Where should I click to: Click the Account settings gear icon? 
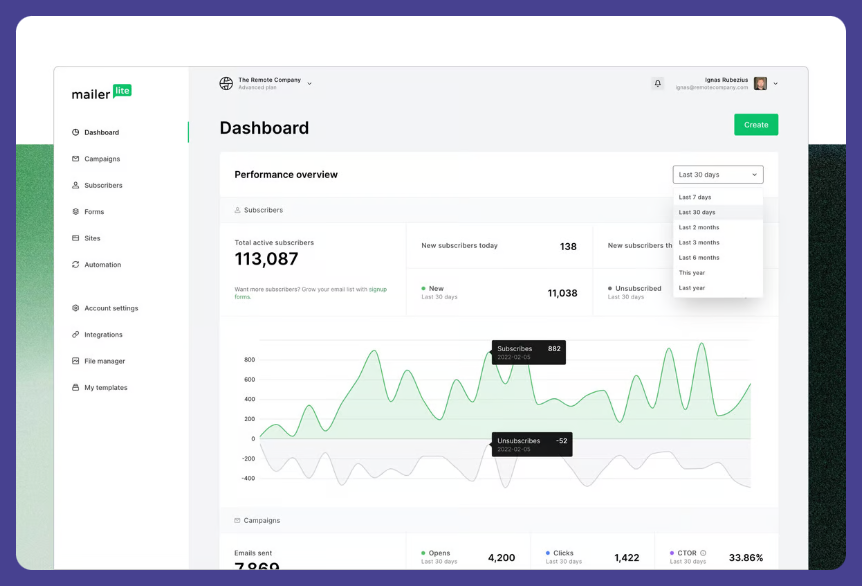pos(75,308)
